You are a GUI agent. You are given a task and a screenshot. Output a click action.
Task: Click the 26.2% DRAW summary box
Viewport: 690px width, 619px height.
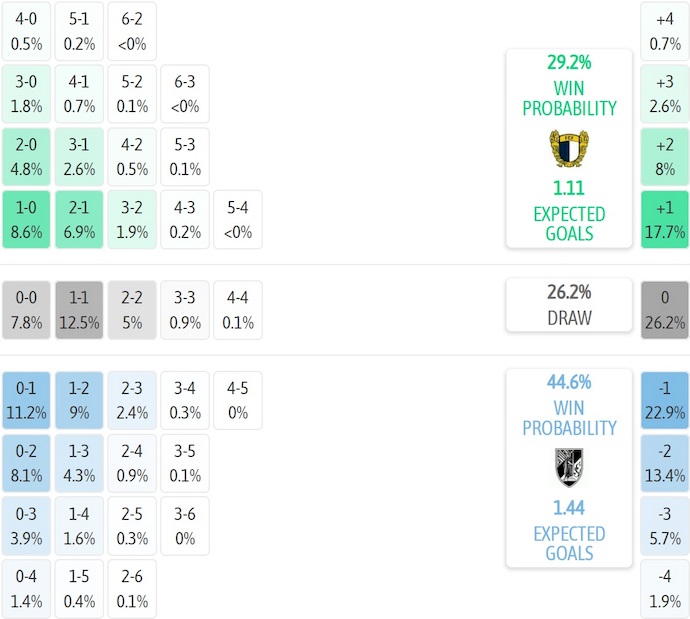[x=568, y=305]
